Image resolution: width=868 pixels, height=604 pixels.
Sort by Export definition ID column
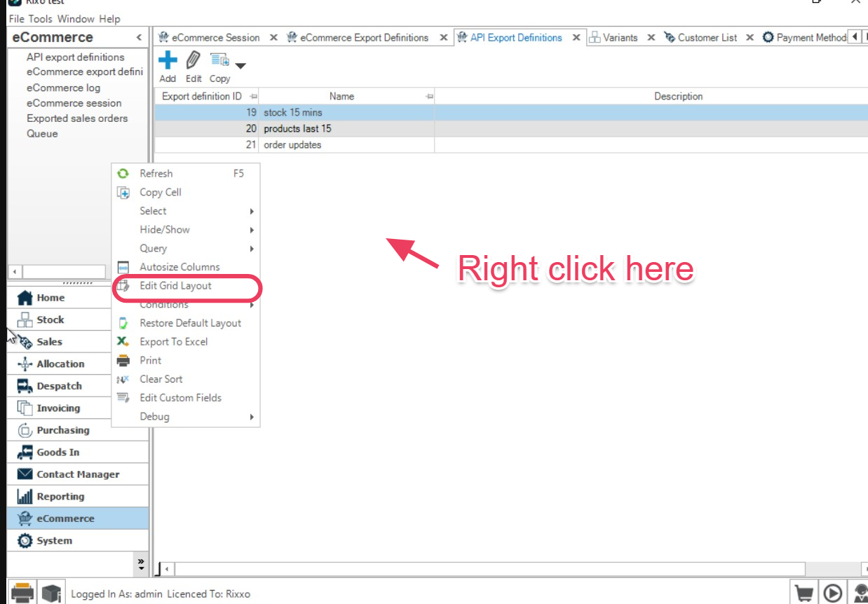[206, 97]
